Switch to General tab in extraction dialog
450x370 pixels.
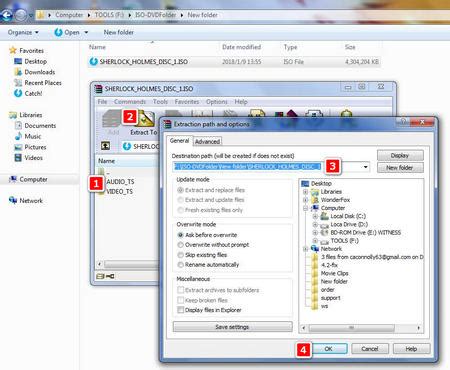pos(179,141)
